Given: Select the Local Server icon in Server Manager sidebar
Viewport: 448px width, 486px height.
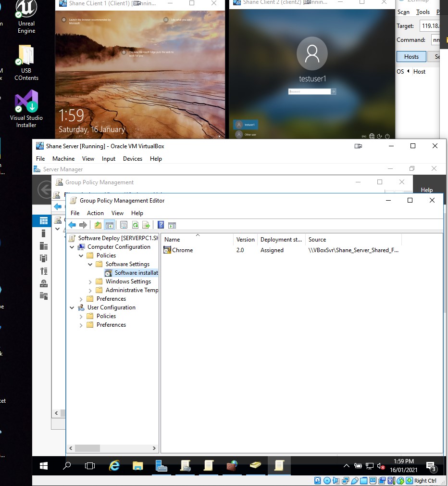Looking at the screenshot, I should [x=44, y=233].
